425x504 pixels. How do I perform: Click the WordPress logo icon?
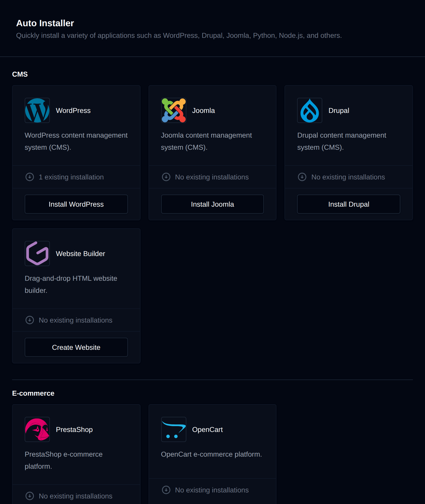click(x=37, y=110)
